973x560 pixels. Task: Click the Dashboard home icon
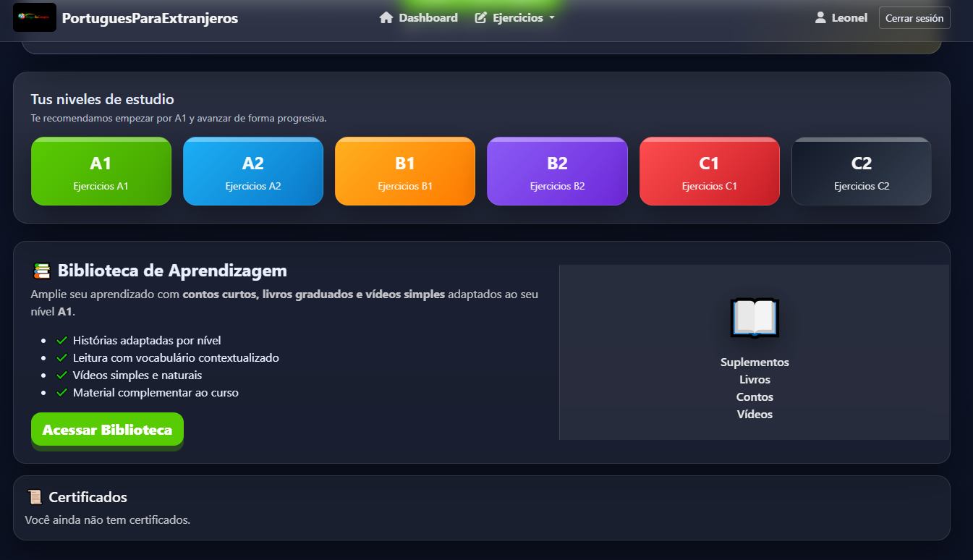point(386,17)
